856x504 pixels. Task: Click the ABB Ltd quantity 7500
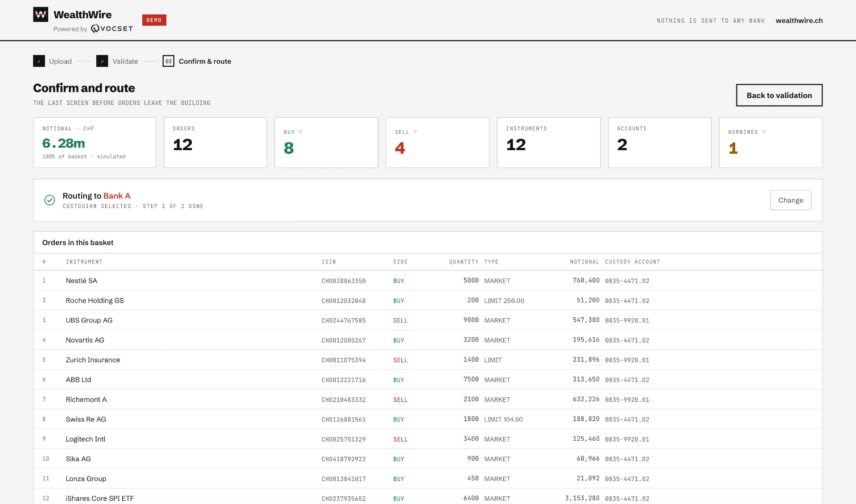(471, 380)
